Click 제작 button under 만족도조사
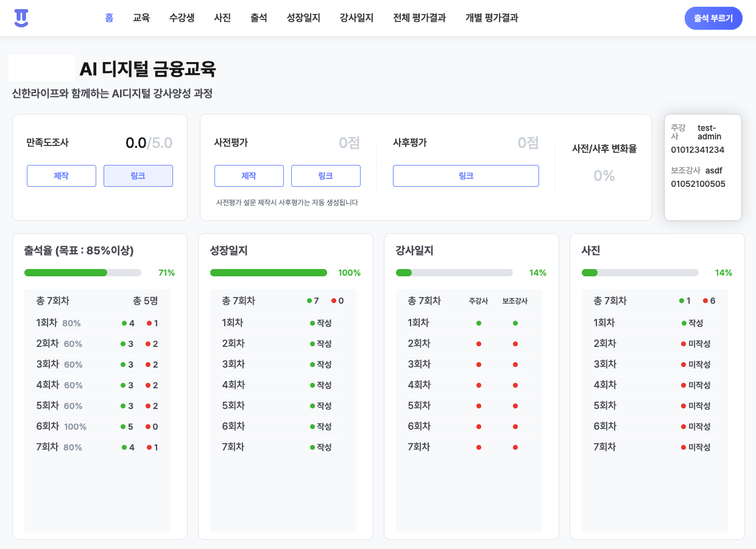 tap(62, 176)
